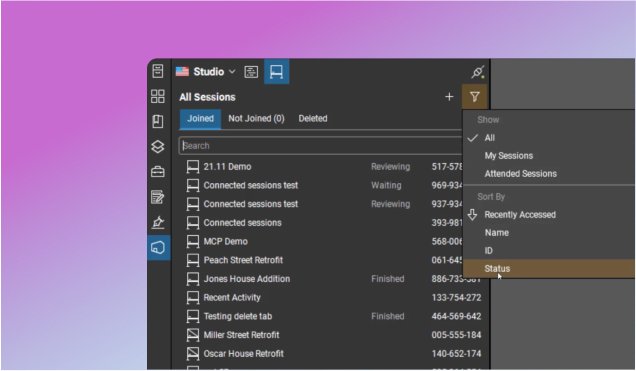Click the US flag server icon

pos(182,72)
